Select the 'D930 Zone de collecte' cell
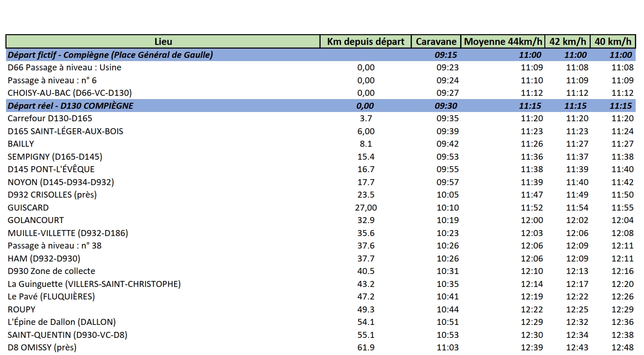The width and height of the screenshot is (644, 355). [x=51, y=271]
